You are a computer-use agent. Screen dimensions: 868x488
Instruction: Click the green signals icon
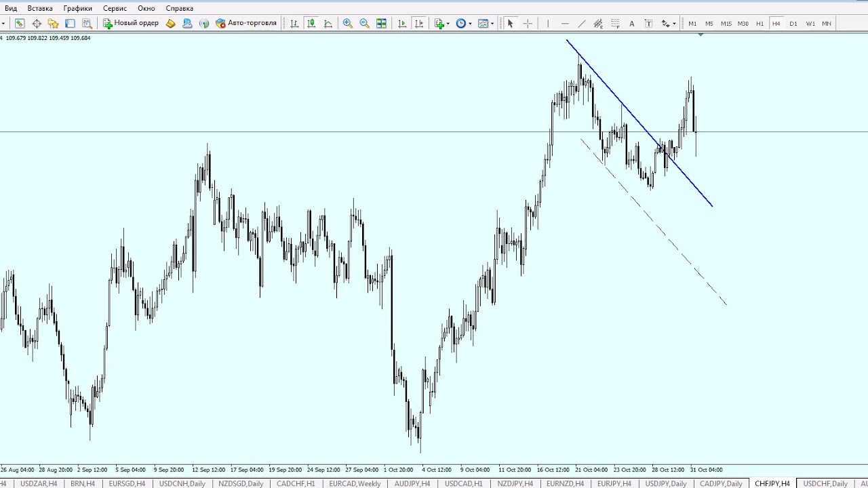coord(204,23)
